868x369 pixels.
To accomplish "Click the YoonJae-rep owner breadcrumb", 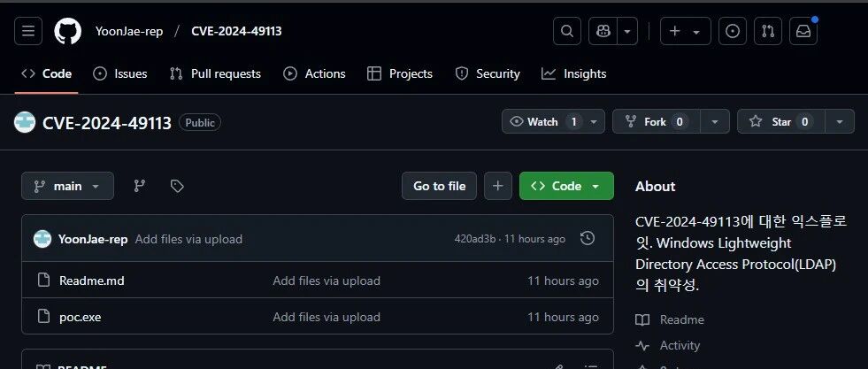I will pos(129,31).
